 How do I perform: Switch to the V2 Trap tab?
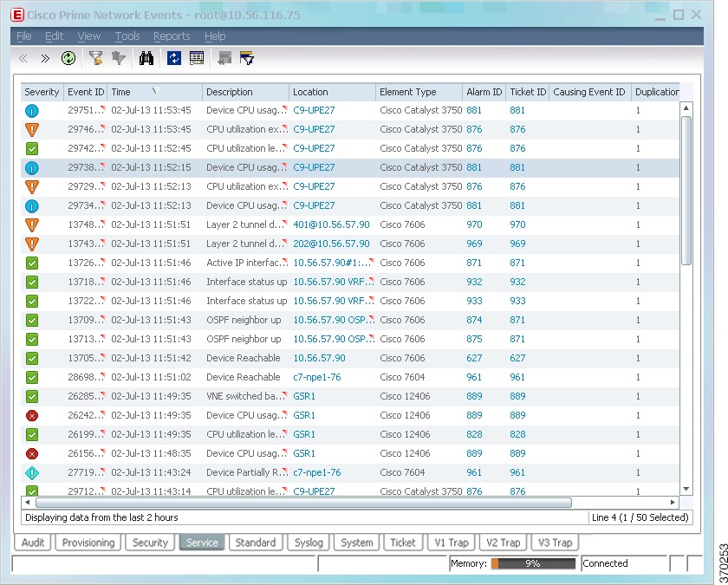coord(504,543)
